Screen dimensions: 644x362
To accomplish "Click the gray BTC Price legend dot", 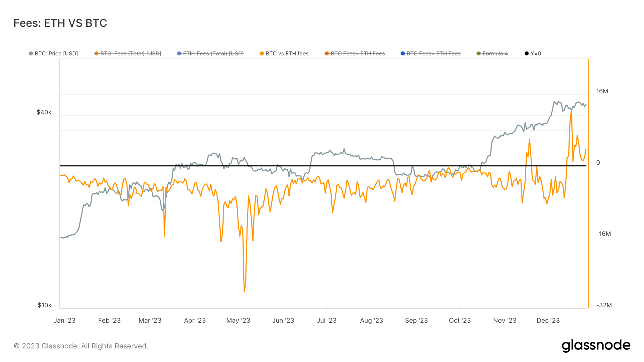I will coord(30,53).
